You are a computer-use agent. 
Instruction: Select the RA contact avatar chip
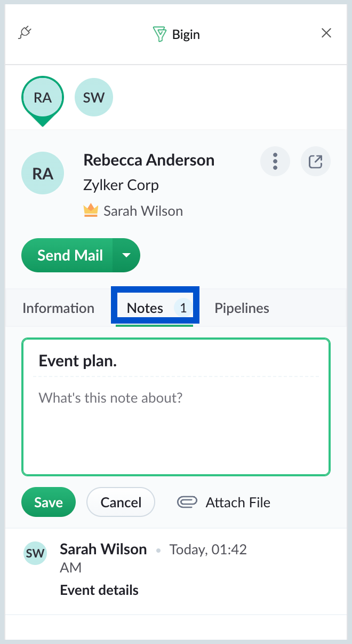[43, 98]
